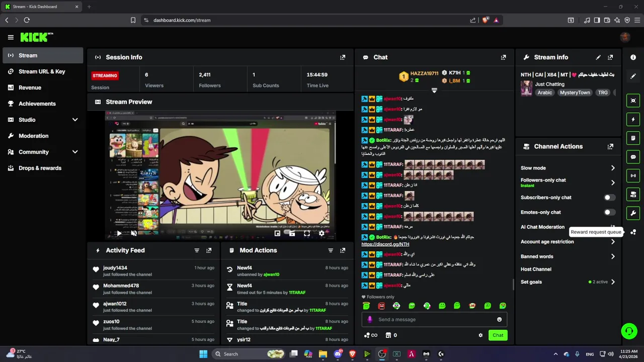Collapse the chat leaderboard with the arrow below it
Screen dimensions: 644x362
click(434, 90)
